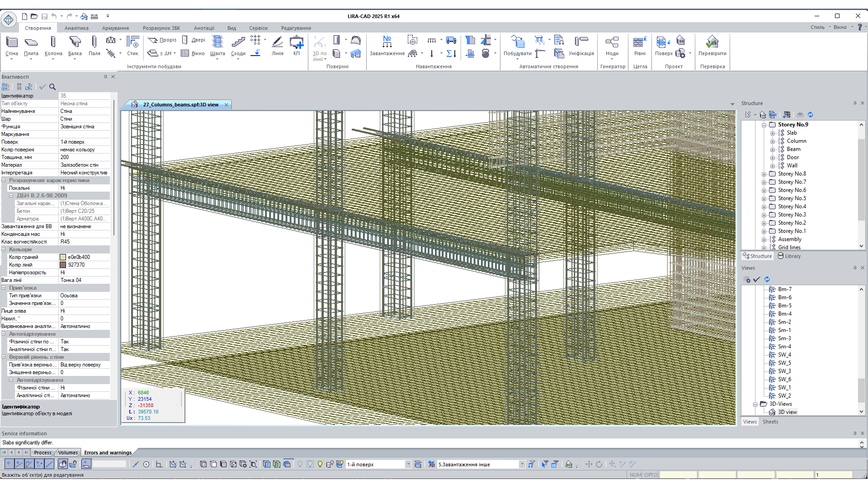The width and height of the screenshot is (868, 488).
Task: Switch to the Армування ribbon tab
Action: [115, 28]
